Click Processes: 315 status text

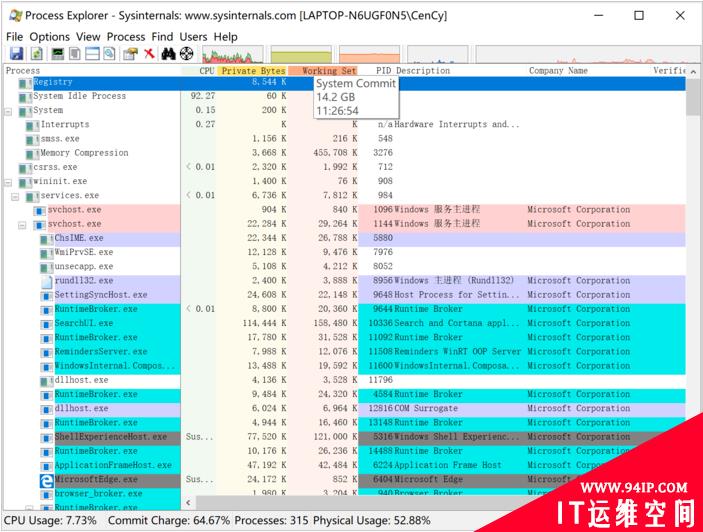click(271, 521)
